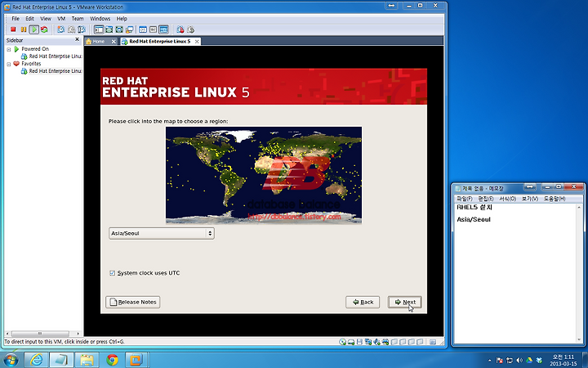Select Red Hat VM under Powered On
The width and height of the screenshot is (588, 368).
[51, 56]
